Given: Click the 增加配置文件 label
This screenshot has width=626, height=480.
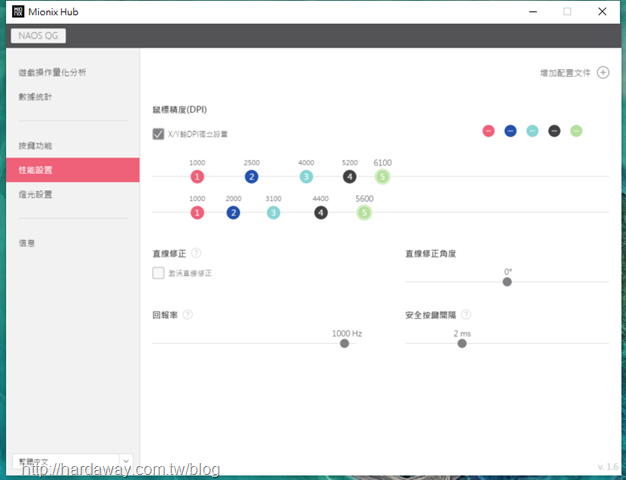Looking at the screenshot, I should coord(565,73).
